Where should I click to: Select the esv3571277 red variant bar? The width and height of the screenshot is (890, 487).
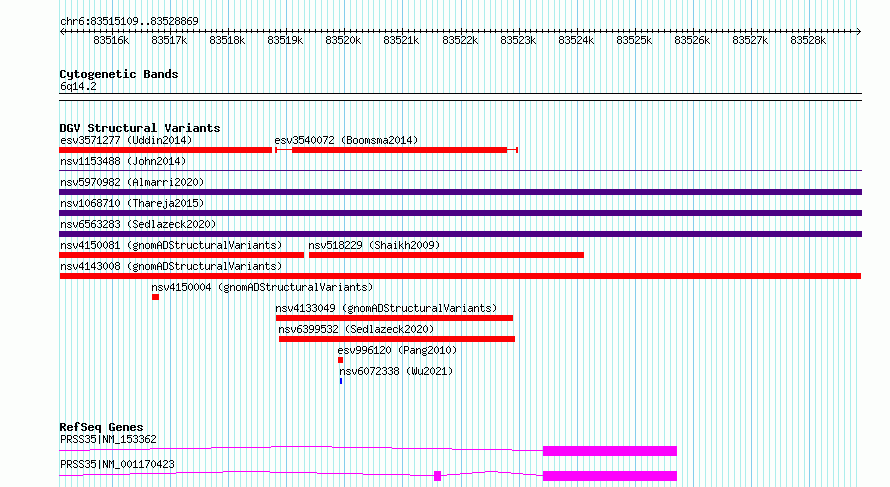pyautogui.click(x=166, y=150)
